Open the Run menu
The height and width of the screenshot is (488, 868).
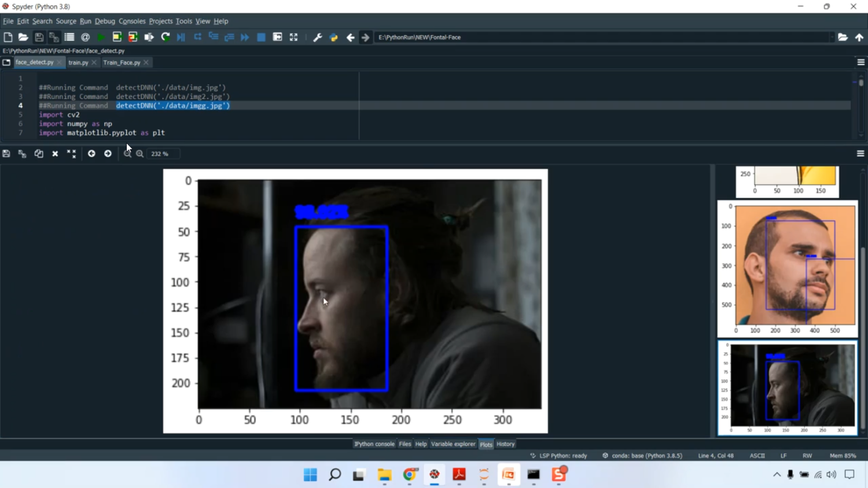tap(86, 21)
